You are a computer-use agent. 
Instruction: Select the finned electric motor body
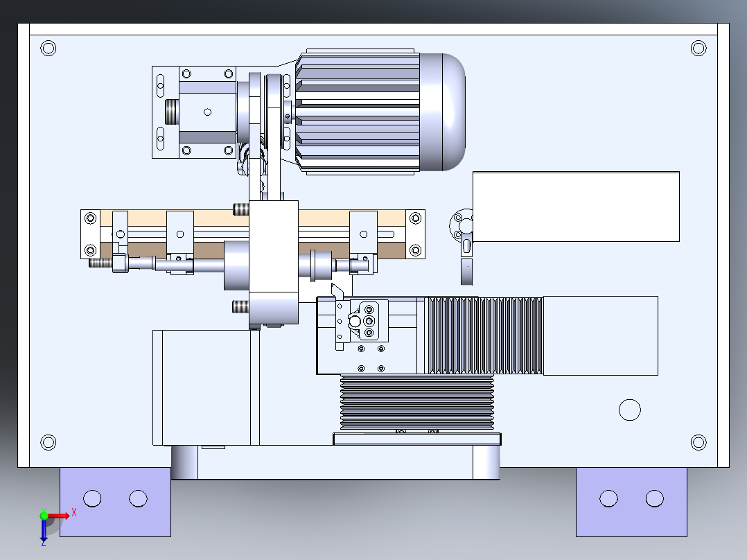(x=358, y=112)
